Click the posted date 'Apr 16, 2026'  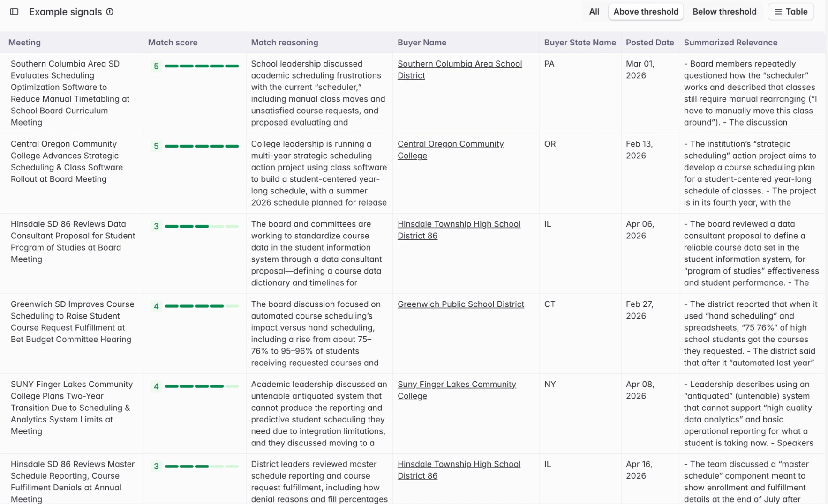click(x=640, y=470)
